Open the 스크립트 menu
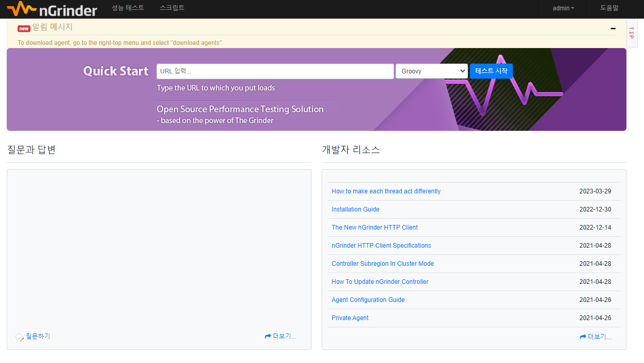The width and height of the screenshot is (644, 363). point(172,8)
